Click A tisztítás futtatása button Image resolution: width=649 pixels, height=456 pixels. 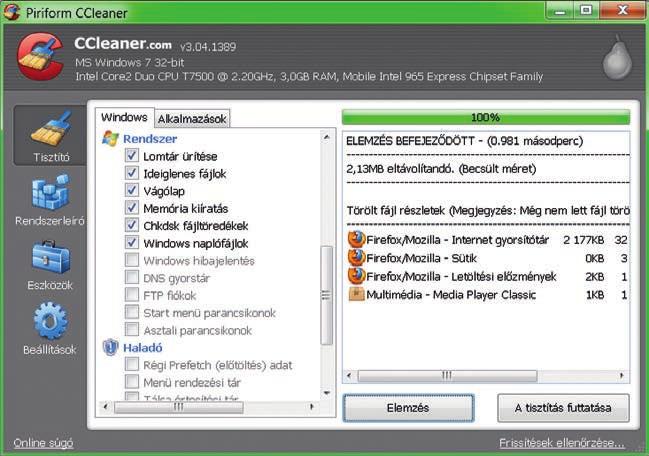pos(563,408)
